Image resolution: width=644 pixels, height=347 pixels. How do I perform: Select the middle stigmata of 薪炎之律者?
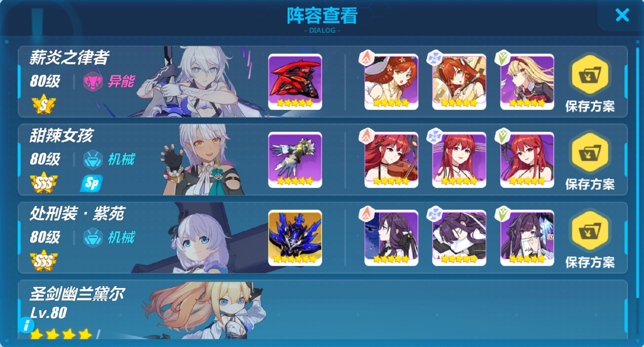click(459, 82)
